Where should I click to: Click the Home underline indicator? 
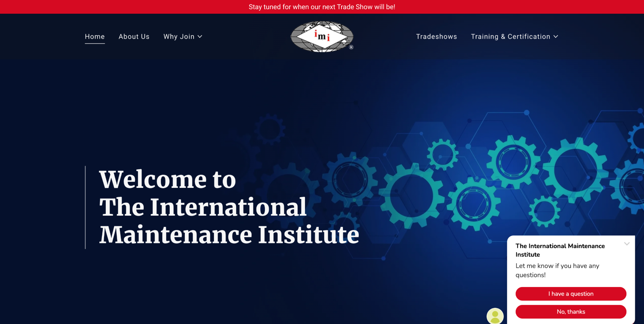[x=95, y=44]
